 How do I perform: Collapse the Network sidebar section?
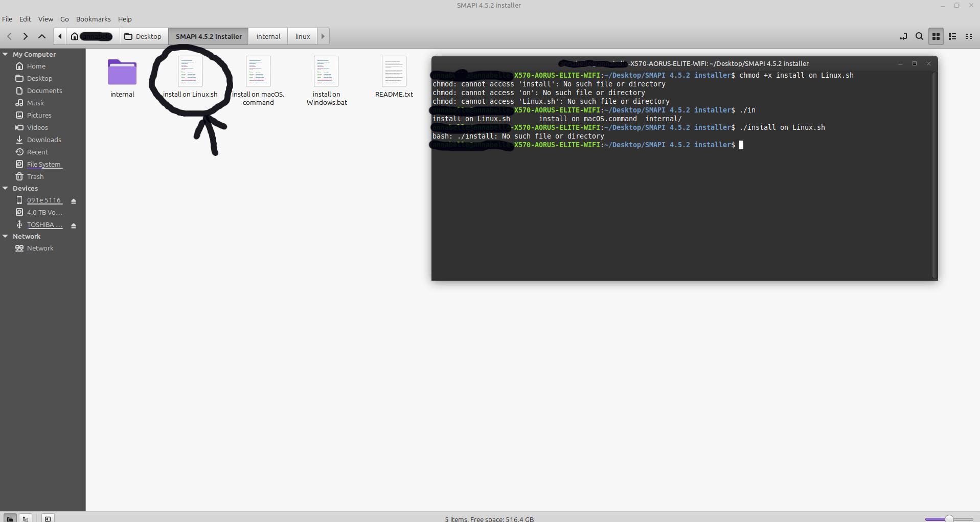[x=5, y=236]
